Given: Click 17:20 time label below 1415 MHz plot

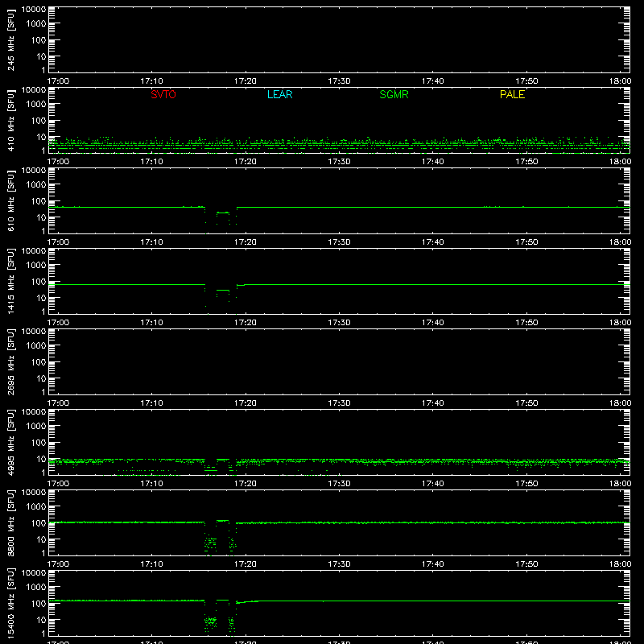Looking at the screenshot, I should point(246,323).
